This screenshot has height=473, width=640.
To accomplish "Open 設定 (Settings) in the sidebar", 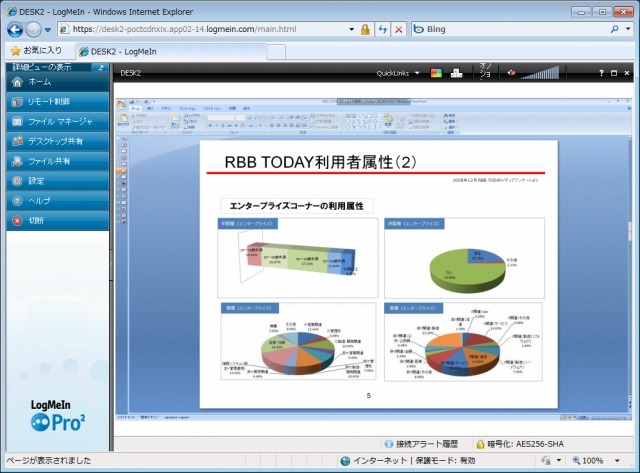I will (x=58, y=181).
